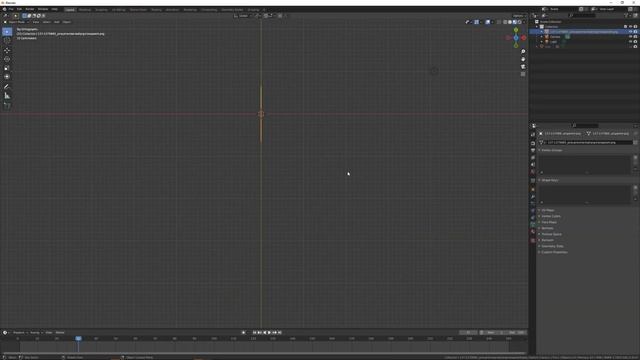The height and width of the screenshot is (360, 640).
Task: Jump to the first frame
Action: 254,333
